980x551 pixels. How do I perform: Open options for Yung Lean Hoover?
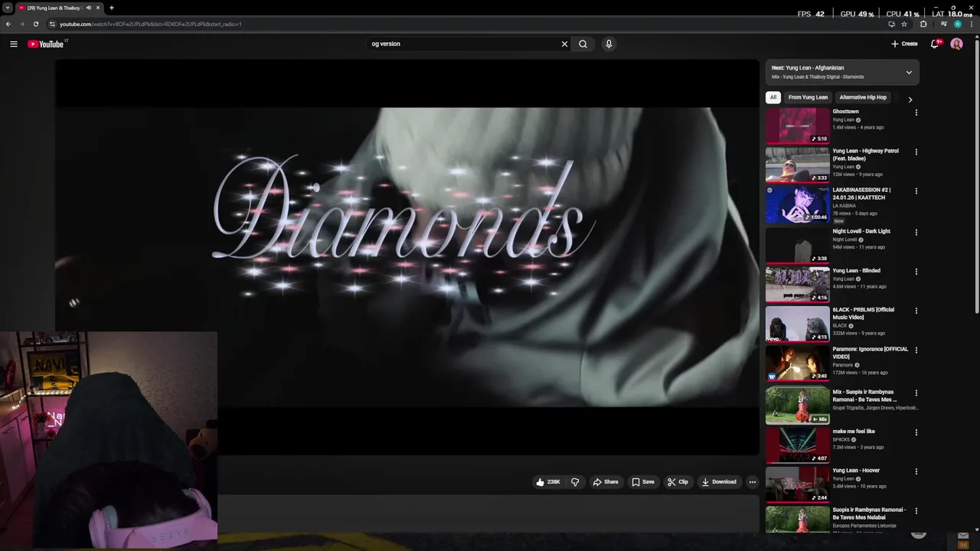[916, 471]
